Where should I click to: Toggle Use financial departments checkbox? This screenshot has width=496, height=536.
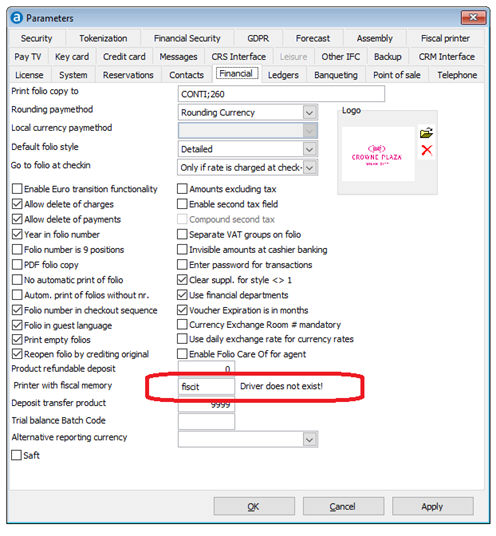[x=182, y=295]
